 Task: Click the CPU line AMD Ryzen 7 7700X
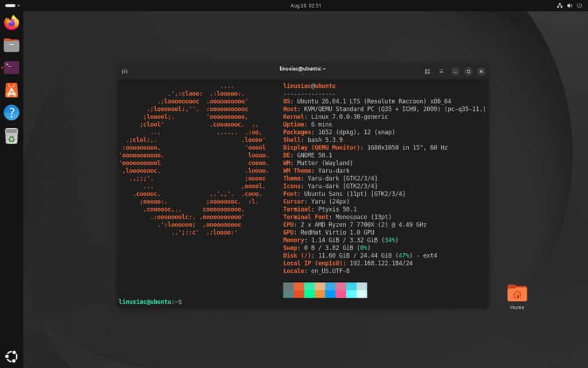(x=355, y=225)
